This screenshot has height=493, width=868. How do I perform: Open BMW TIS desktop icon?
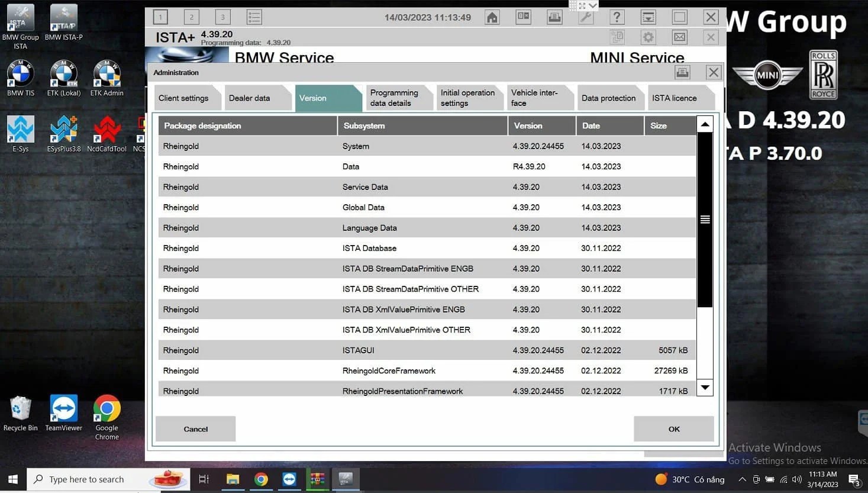pyautogui.click(x=21, y=78)
